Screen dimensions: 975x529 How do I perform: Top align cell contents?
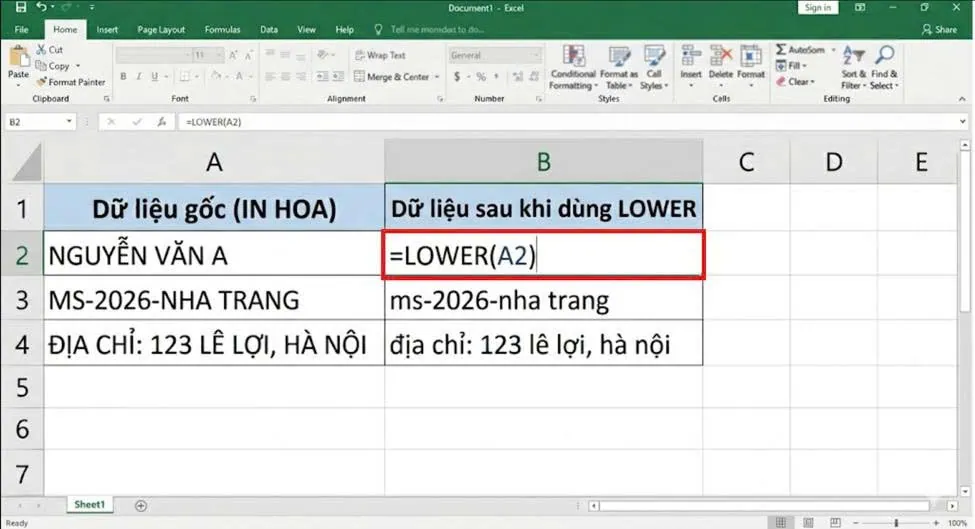coord(270,55)
